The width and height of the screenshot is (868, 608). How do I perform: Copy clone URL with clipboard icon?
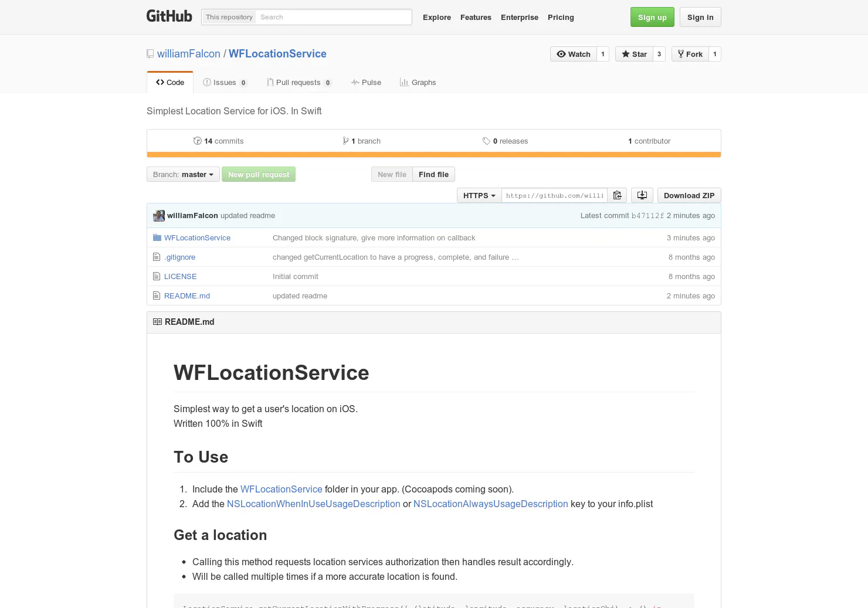tap(617, 195)
